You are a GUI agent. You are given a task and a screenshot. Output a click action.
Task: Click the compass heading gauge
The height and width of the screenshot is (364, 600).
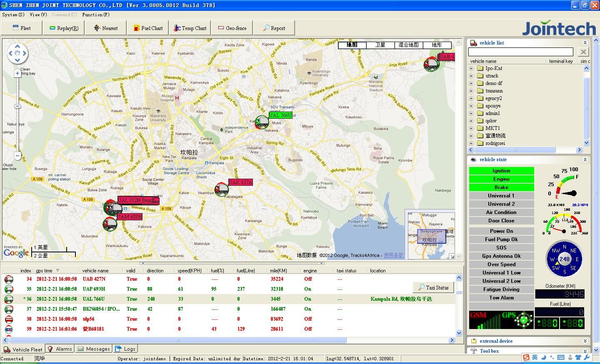564,259
